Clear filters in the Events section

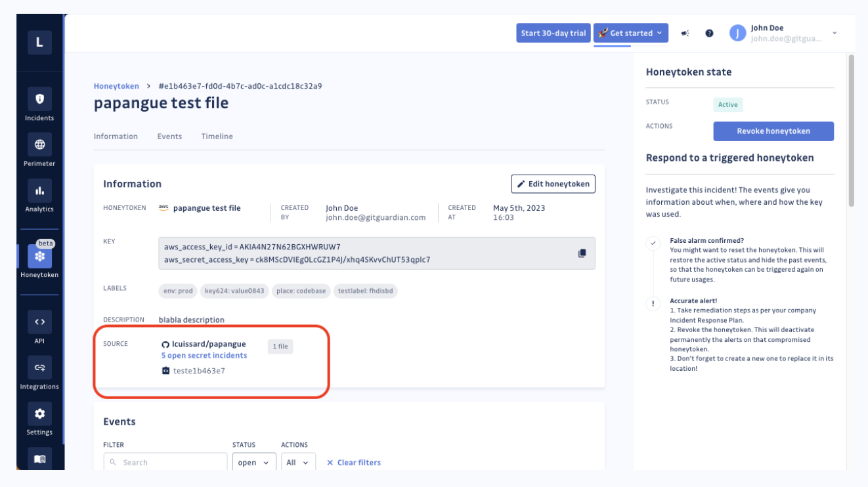coord(353,463)
